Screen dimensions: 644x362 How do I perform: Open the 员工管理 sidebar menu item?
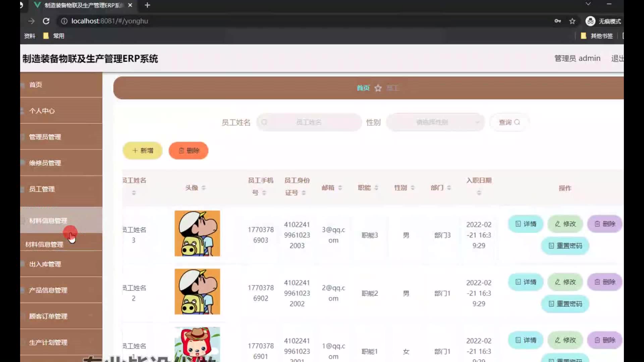pyautogui.click(x=42, y=189)
